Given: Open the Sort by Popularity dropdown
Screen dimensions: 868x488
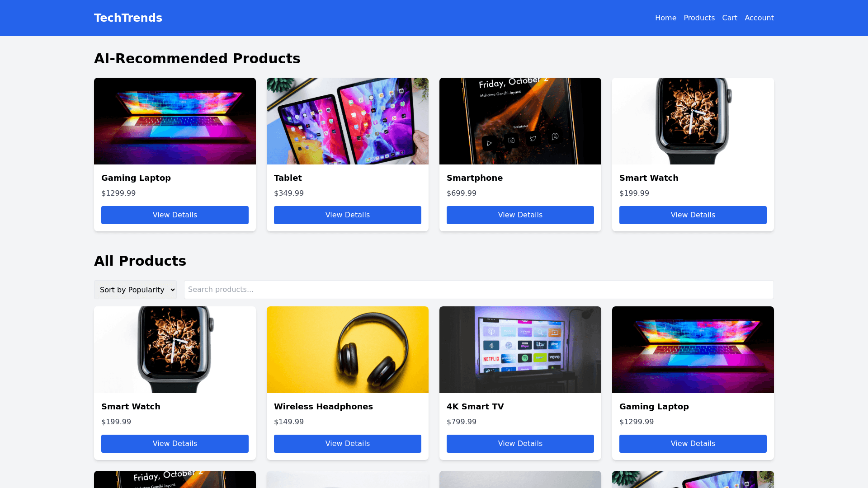Looking at the screenshot, I should [135, 290].
